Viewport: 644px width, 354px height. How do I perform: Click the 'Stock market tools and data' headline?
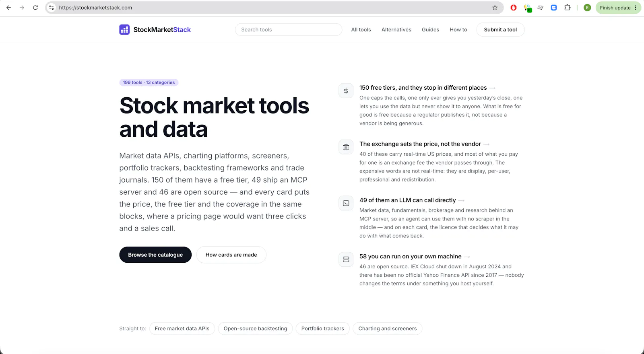[x=214, y=117]
